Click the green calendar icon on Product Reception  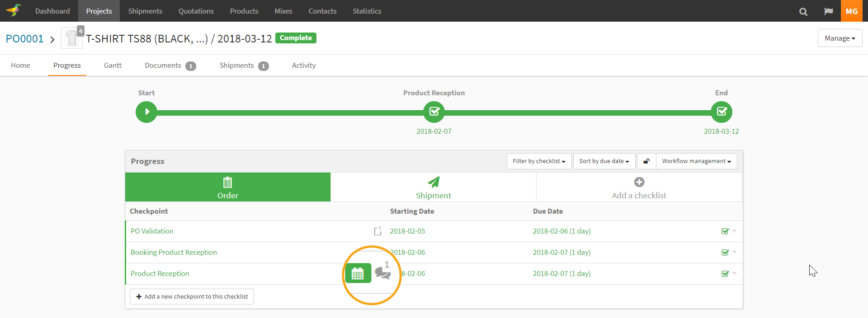tap(358, 273)
